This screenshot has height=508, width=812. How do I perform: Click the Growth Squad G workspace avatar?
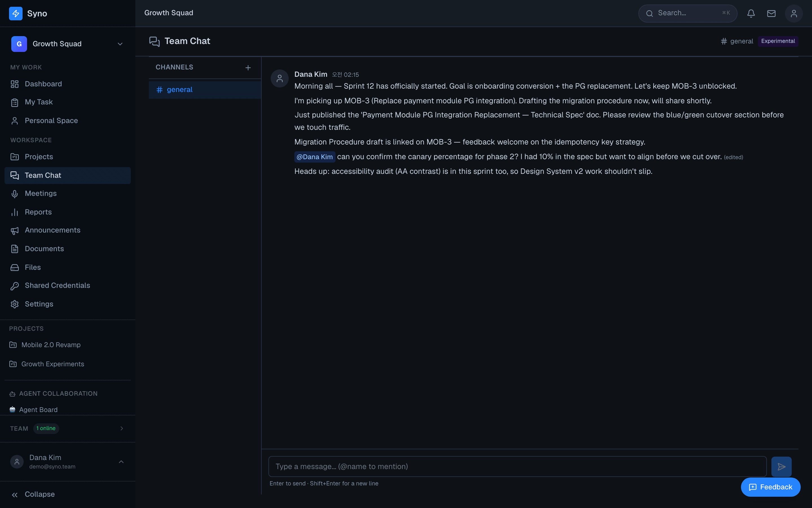pyautogui.click(x=19, y=44)
